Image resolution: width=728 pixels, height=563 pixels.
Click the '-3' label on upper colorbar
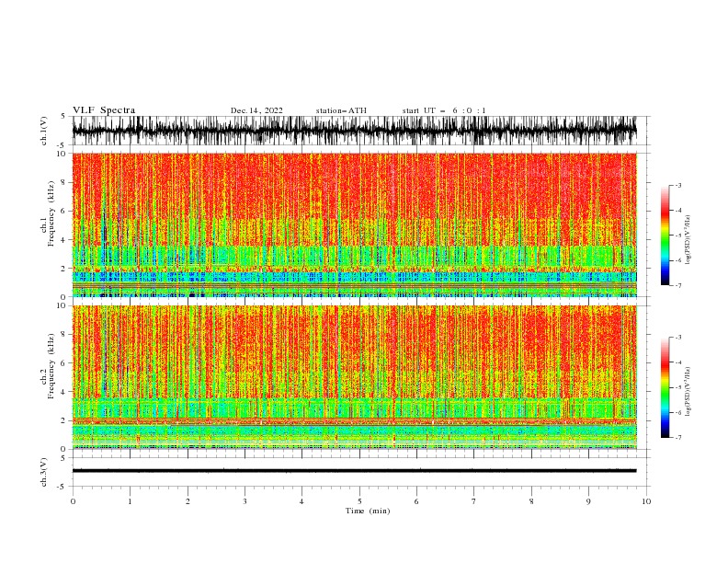[x=678, y=185]
